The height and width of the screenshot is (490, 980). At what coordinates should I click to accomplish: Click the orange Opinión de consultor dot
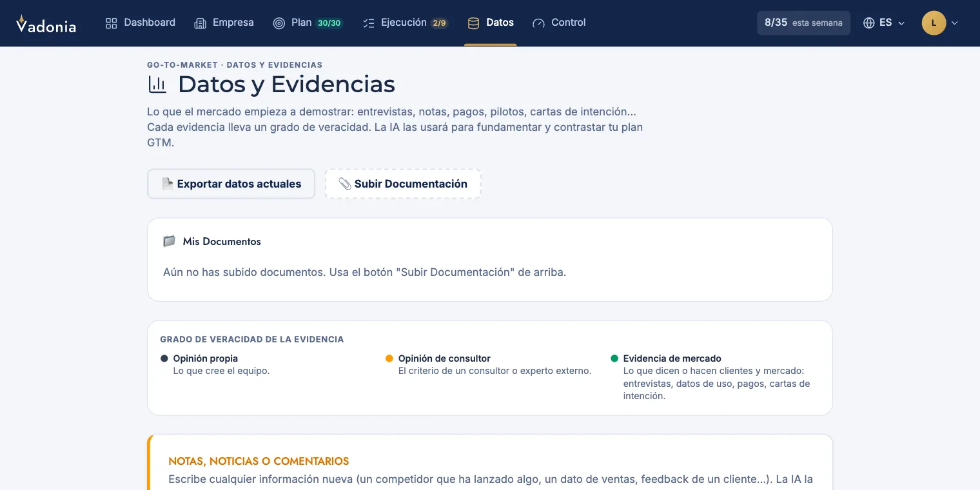pyautogui.click(x=389, y=358)
